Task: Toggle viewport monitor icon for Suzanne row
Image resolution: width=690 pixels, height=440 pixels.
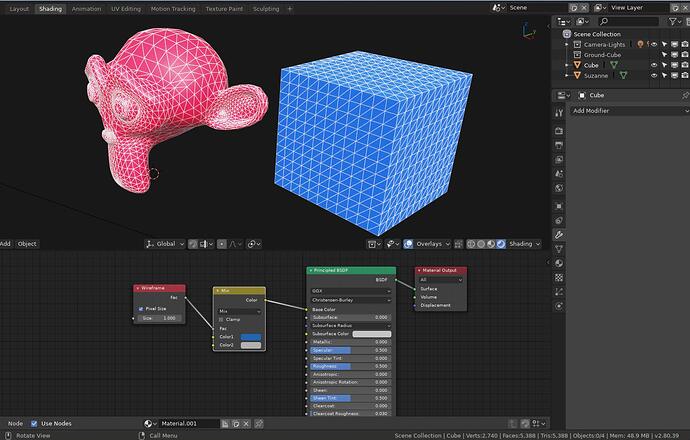Action: point(675,76)
